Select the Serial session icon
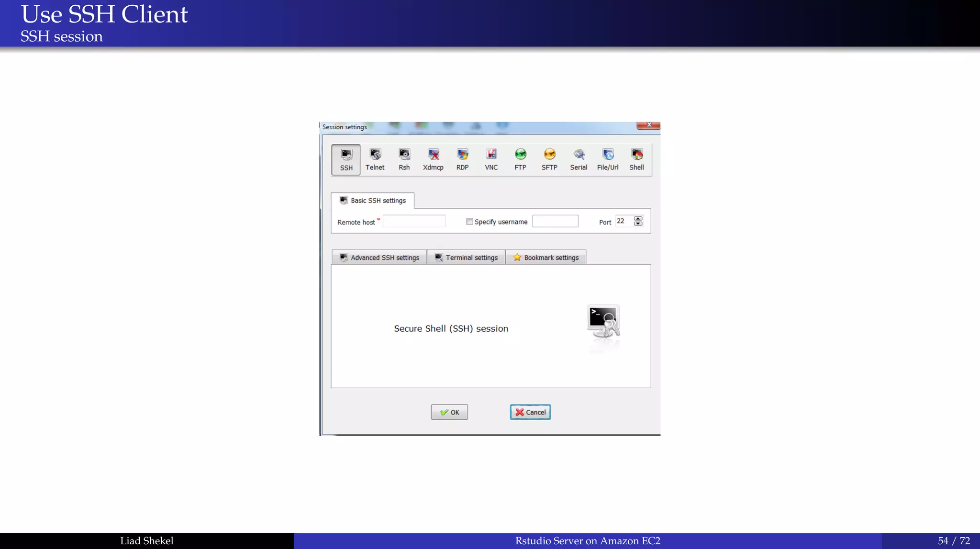Image resolution: width=980 pixels, height=549 pixels. point(579,160)
